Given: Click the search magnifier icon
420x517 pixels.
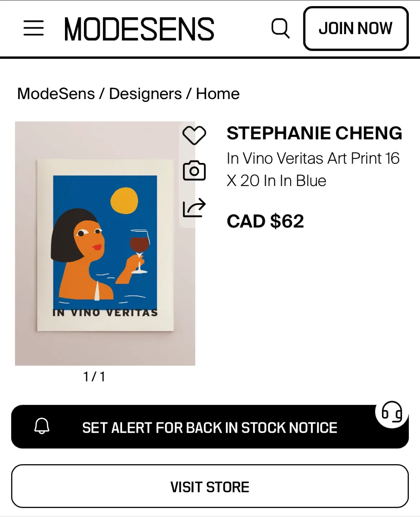Looking at the screenshot, I should (280, 28).
